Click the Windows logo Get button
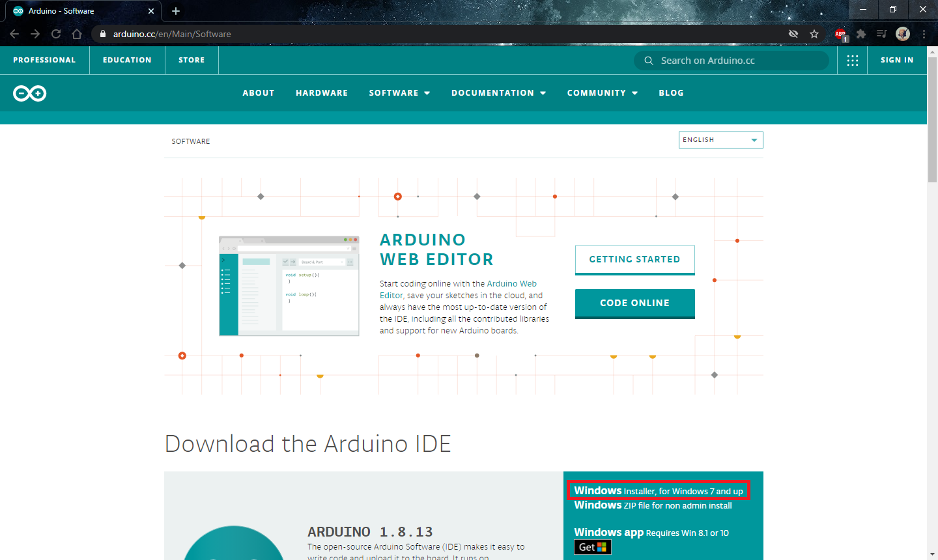This screenshot has width=938, height=560. pyautogui.click(x=593, y=547)
